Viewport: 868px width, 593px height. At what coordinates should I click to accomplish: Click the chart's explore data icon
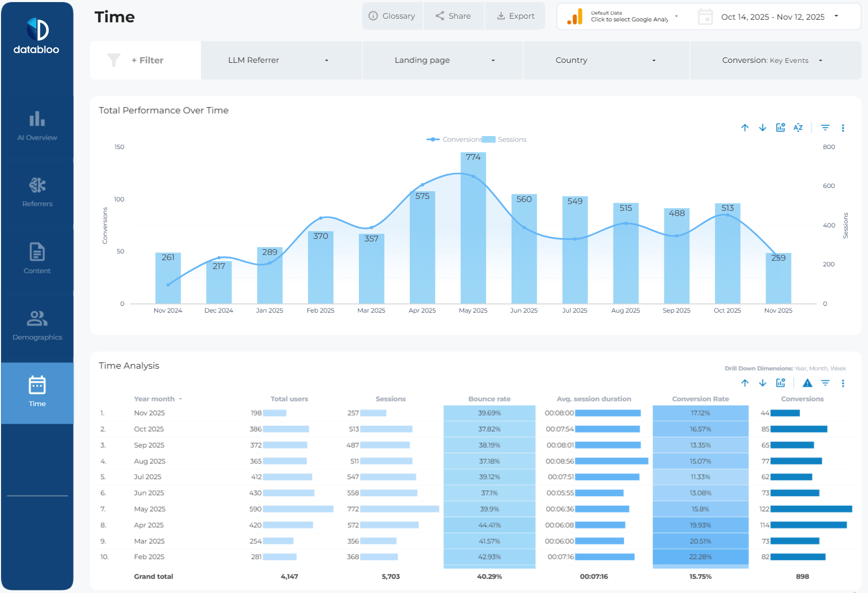tap(780, 128)
